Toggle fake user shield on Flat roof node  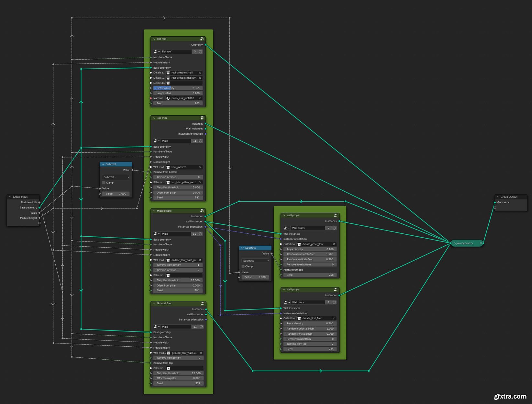click(x=201, y=51)
